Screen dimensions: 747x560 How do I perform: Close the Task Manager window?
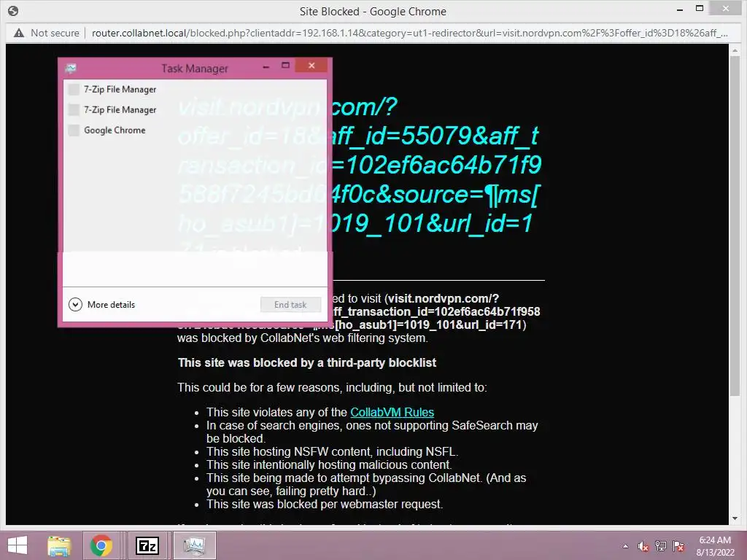311,65
